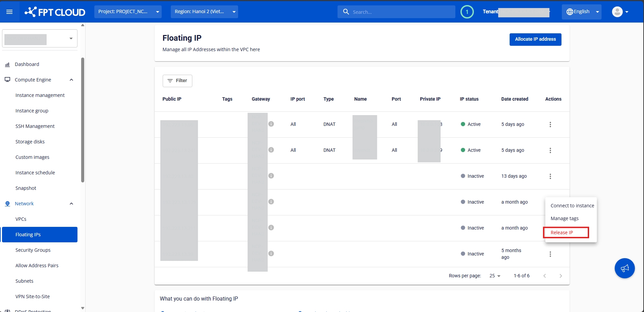The width and height of the screenshot is (644, 312).
Task: Collapse the Compute Engine sidebar section
Action: tap(71, 80)
